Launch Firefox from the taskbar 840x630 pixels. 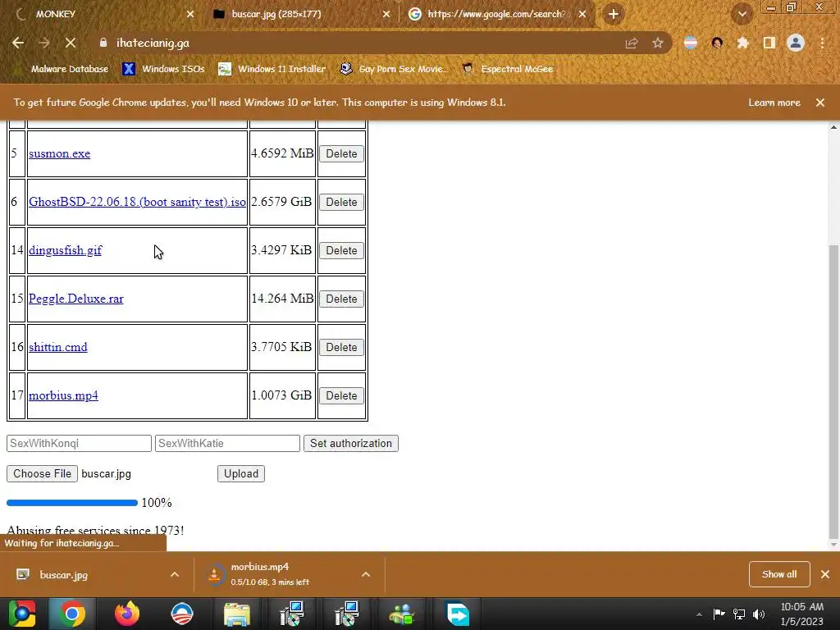127,614
